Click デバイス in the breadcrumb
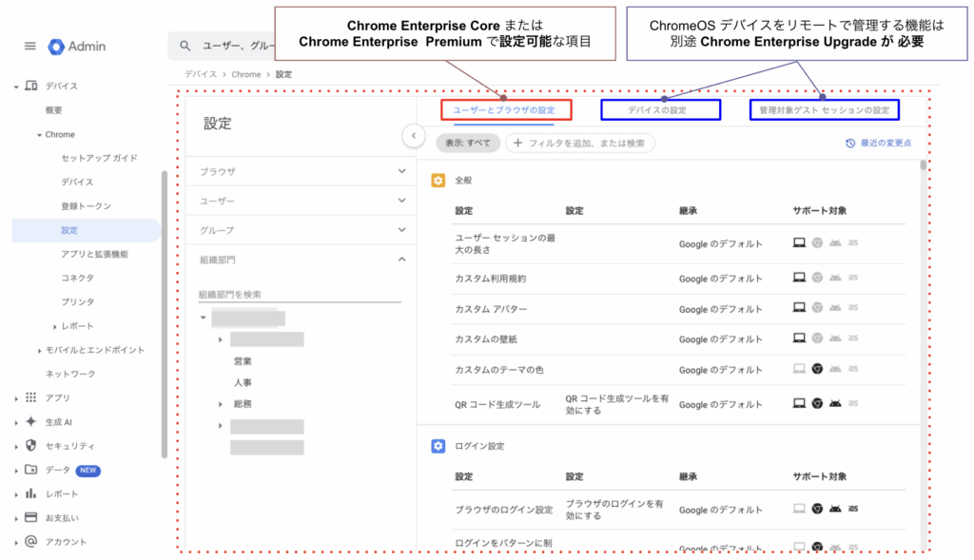Screen dimensions: 974x560 (201, 74)
